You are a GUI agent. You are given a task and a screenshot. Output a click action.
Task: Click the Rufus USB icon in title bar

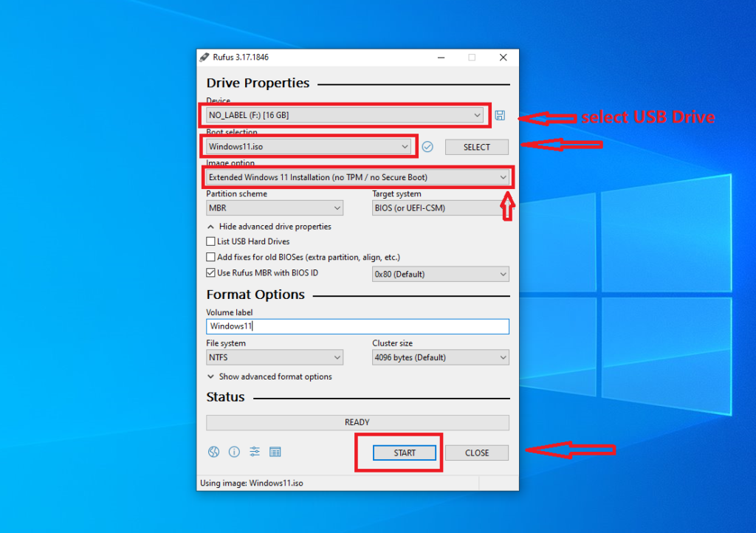(205, 58)
